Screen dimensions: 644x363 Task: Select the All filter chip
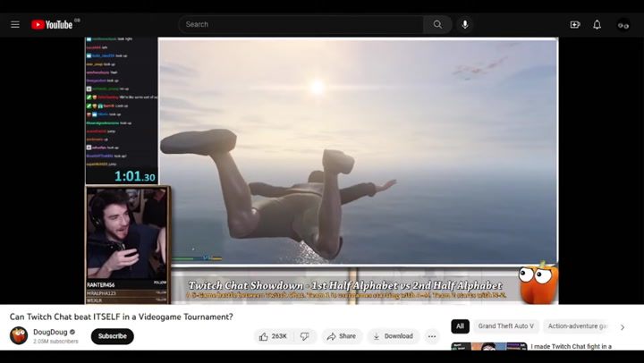460,326
